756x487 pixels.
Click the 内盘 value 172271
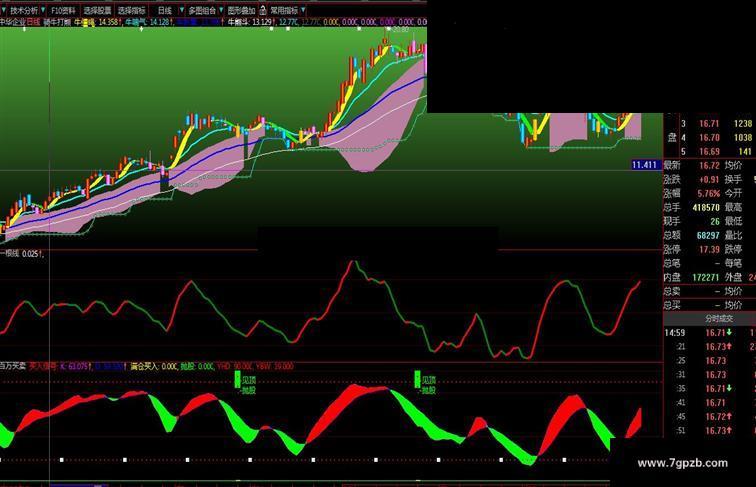706,278
